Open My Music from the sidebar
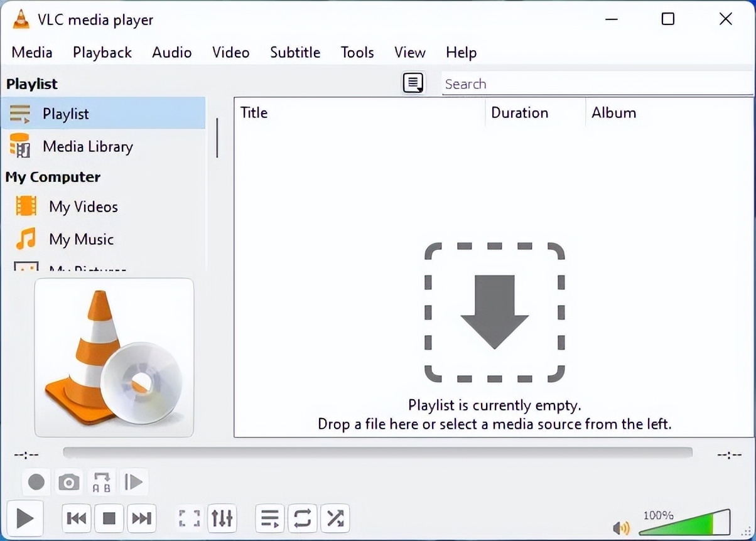 (81, 240)
